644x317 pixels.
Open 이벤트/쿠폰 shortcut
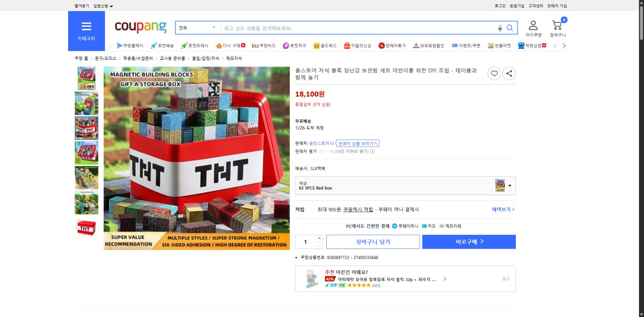[466, 46]
